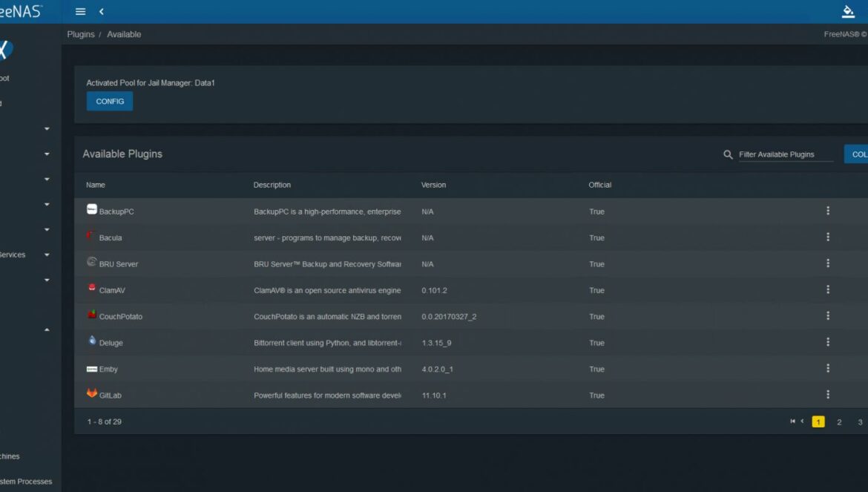Open actions menu for ClamAV row
The width and height of the screenshot is (868, 492).
click(828, 289)
